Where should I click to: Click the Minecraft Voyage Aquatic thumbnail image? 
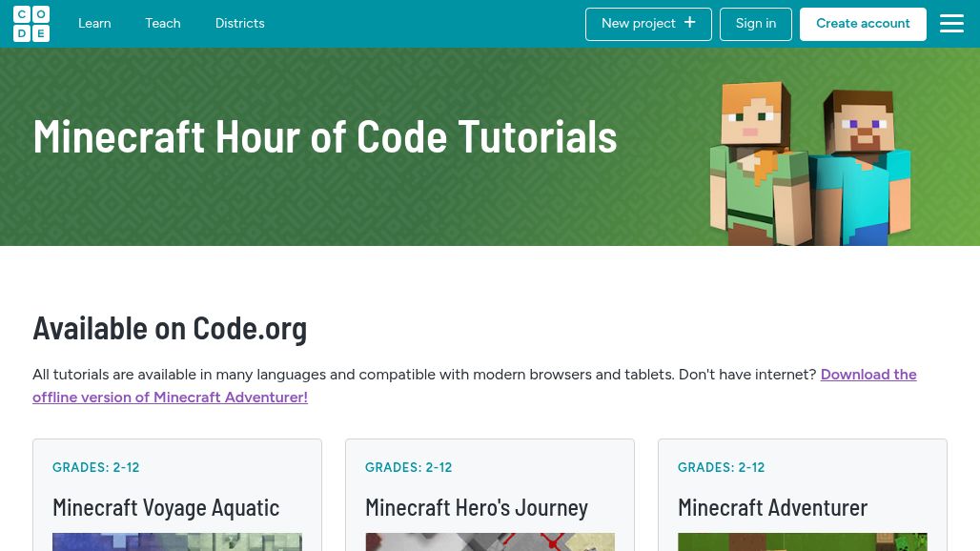pyautogui.click(x=177, y=541)
